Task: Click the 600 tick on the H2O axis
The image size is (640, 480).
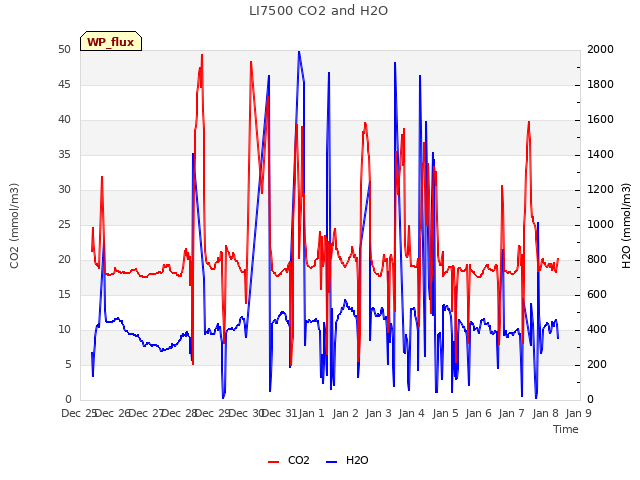Action: [597, 294]
